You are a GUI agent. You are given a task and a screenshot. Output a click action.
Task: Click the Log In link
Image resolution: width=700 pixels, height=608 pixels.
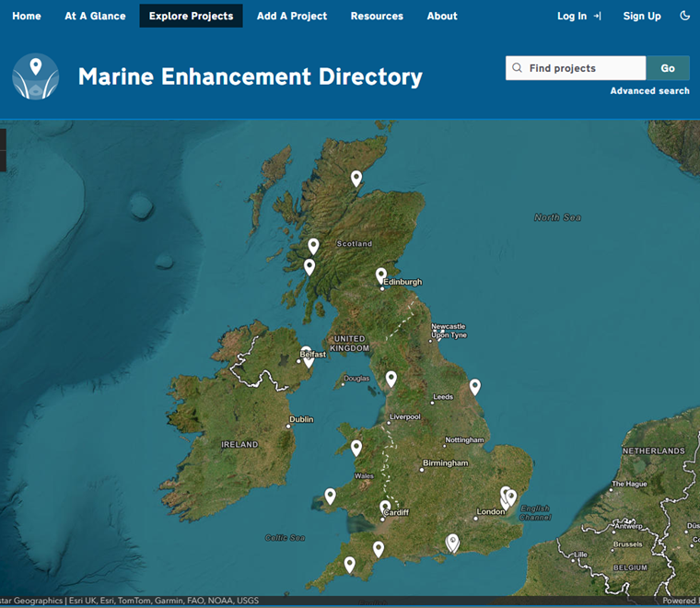578,16
